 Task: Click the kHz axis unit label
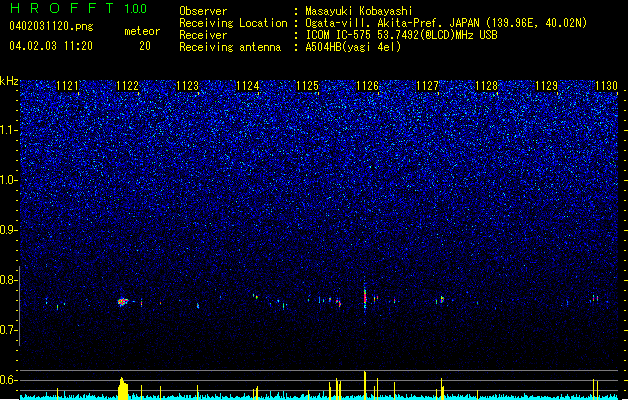(9, 81)
